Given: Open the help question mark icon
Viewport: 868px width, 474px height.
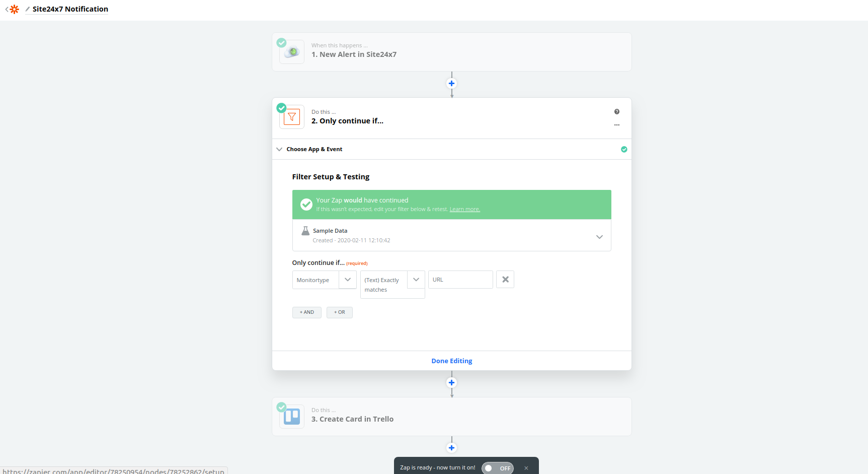Looking at the screenshot, I should point(616,112).
